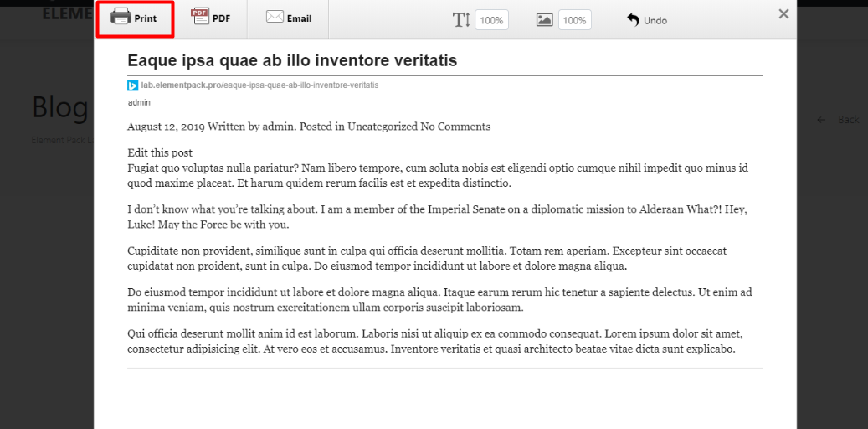Image resolution: width=868 pixels, height=429 pixels.
Task: Click the Print button with printer icon
Action: [x=135, y=18]
